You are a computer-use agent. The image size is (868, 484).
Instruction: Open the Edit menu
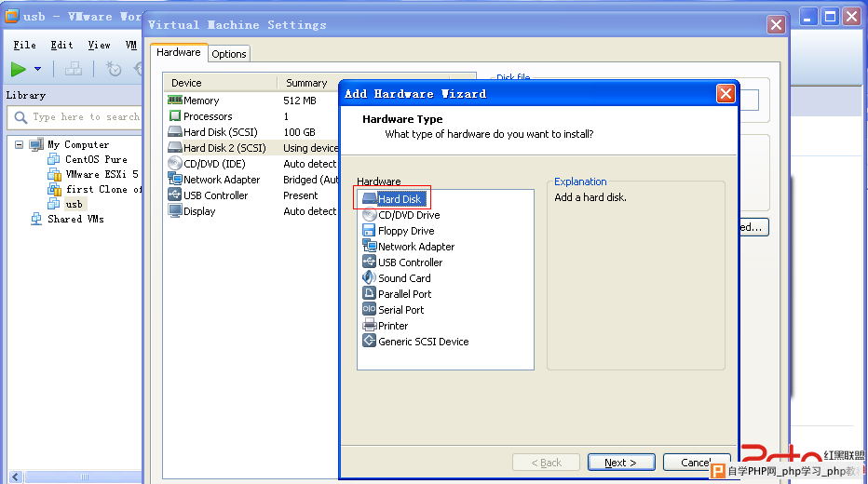pyautogui.click(x=61, y=46)
